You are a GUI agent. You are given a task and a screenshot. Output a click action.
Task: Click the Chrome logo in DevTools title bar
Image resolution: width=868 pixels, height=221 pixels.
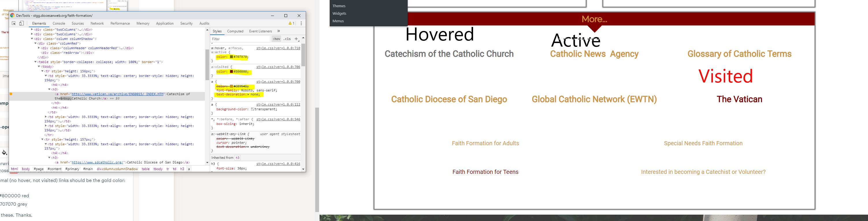pyautogui.click(x=12, y=16)
